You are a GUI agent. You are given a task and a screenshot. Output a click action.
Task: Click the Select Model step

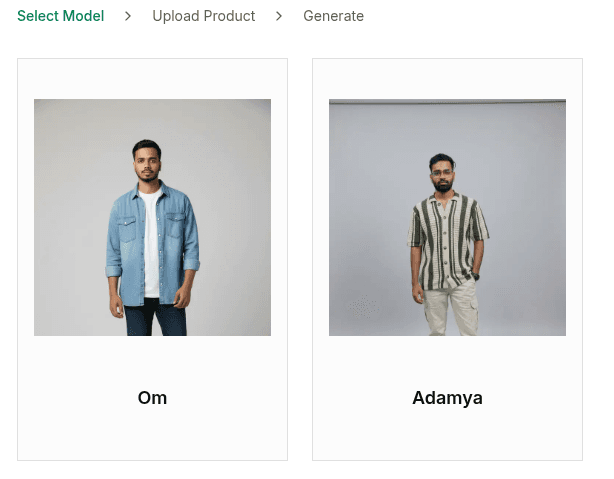point(60,16)
